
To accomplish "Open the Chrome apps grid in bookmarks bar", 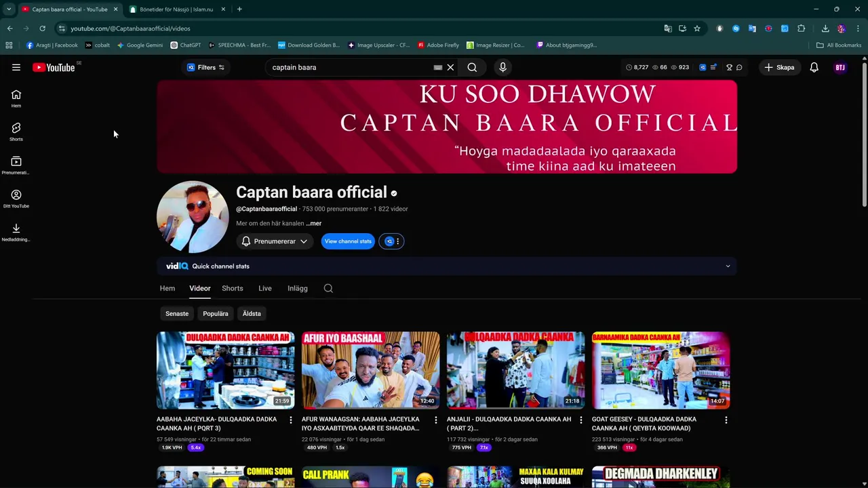I will pyautogui.click(x=9, y=45).
